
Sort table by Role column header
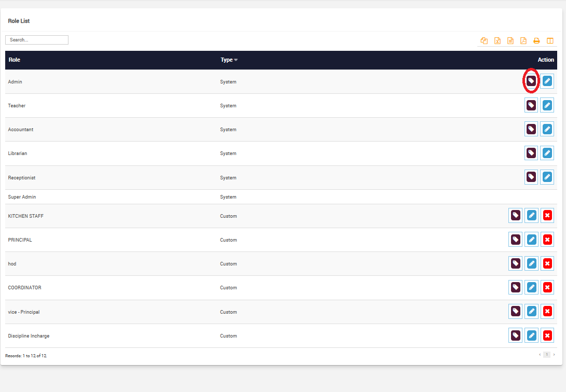click(x=15, y=60)
